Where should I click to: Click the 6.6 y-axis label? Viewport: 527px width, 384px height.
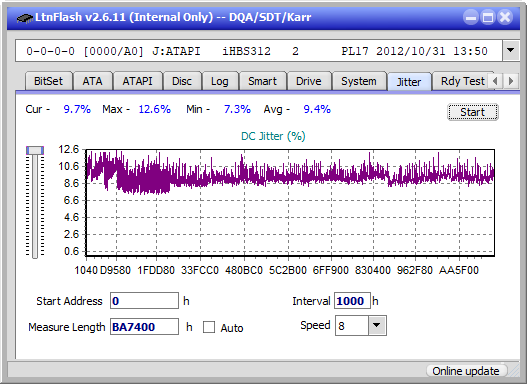click(x=71, y=200)
